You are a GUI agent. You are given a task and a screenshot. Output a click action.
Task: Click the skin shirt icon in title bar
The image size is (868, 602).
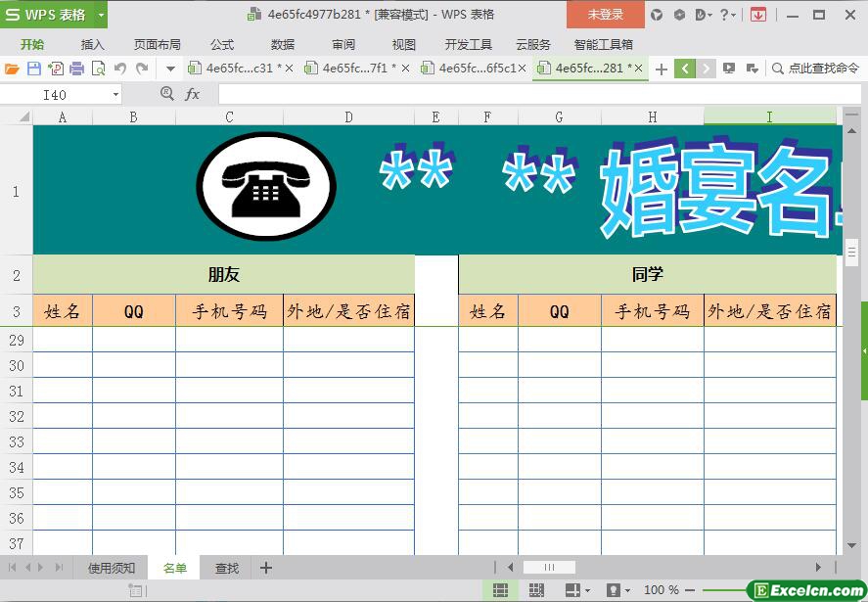pos(657,15)
